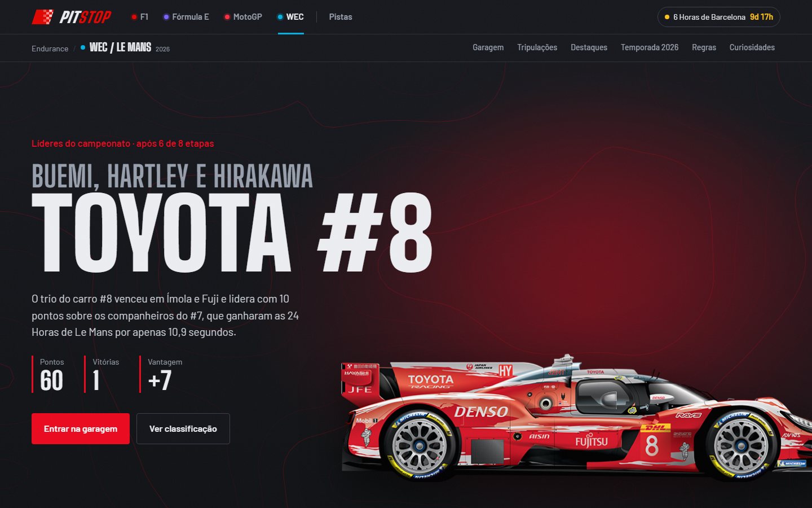Click the 2026 year label in breadcrumb
The height and width of the screenshot is (508, 812).
[162, 49]
